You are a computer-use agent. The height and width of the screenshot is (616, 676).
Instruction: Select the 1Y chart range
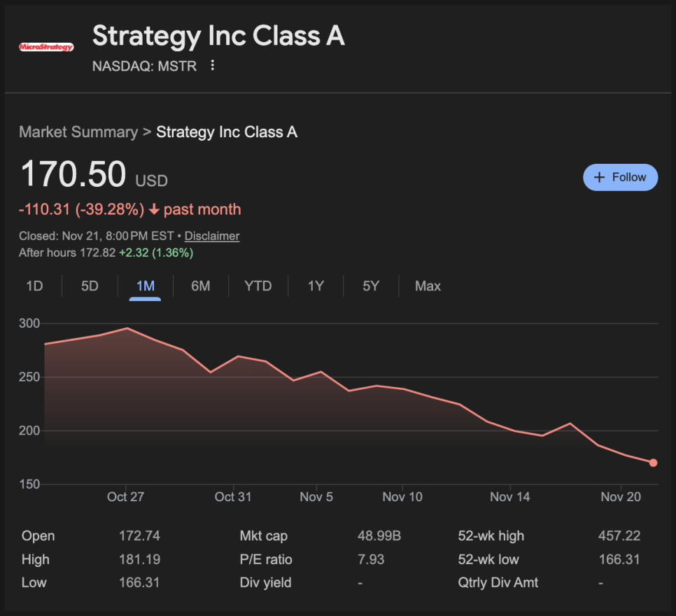click(x=316, y=286)
